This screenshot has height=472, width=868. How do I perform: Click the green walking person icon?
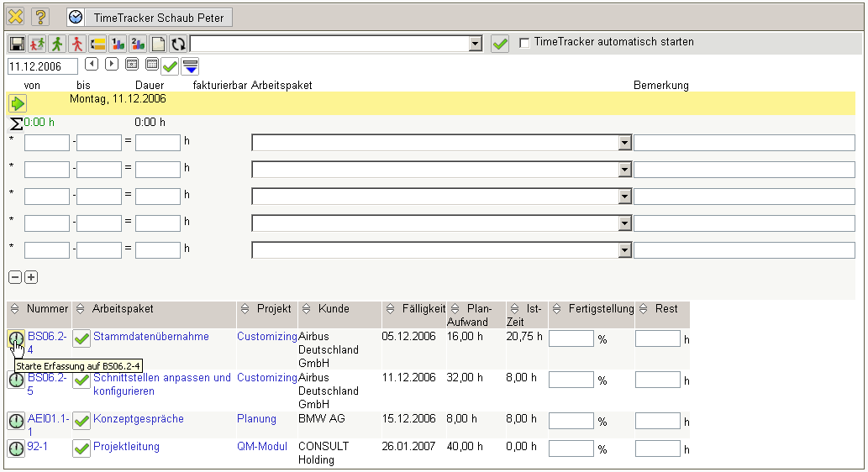click(57, 45)
